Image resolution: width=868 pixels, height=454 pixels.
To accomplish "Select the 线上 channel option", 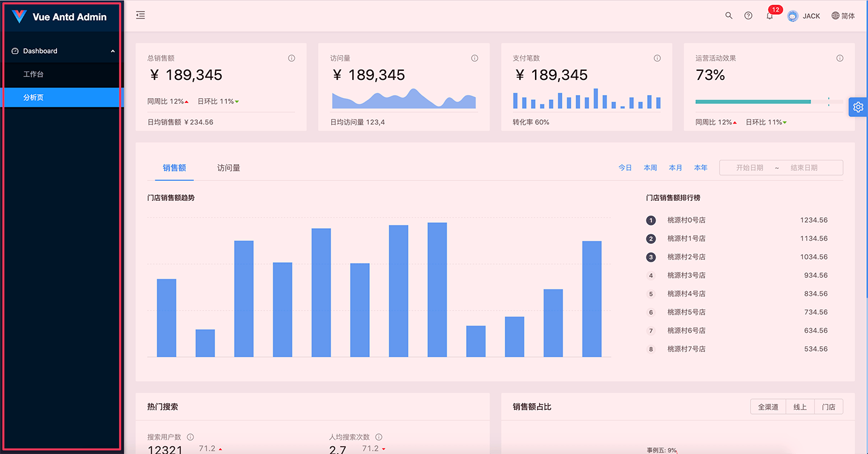I will pos(800,407).
